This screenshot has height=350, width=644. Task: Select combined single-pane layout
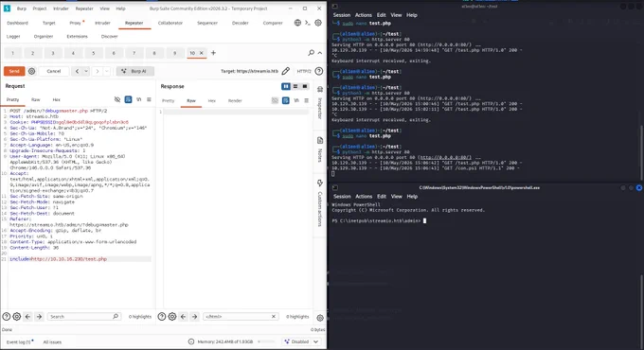pos(305,86)
